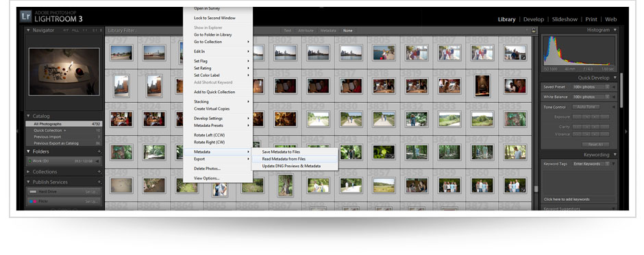
Task: Click the Navigator preview image
Action: point(64,71)
